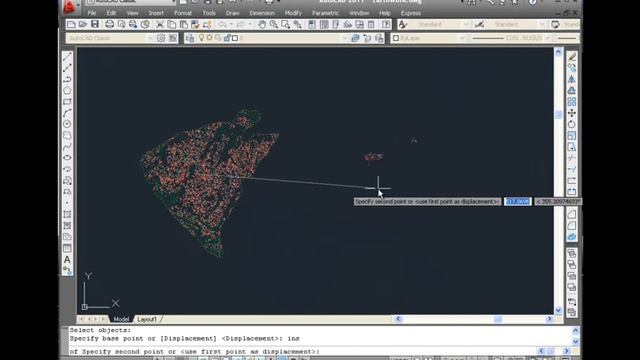Select the Hatch tool
The image size is (640, 360).
67,214
